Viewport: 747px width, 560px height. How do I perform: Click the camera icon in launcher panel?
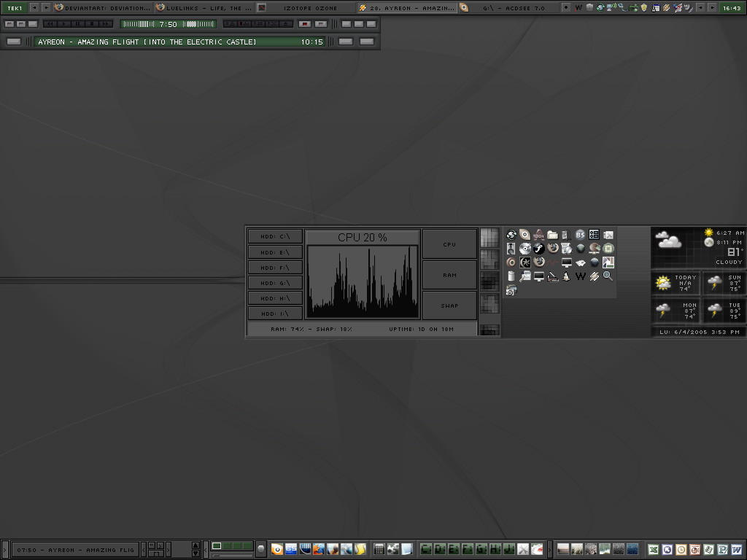point(511,290)
